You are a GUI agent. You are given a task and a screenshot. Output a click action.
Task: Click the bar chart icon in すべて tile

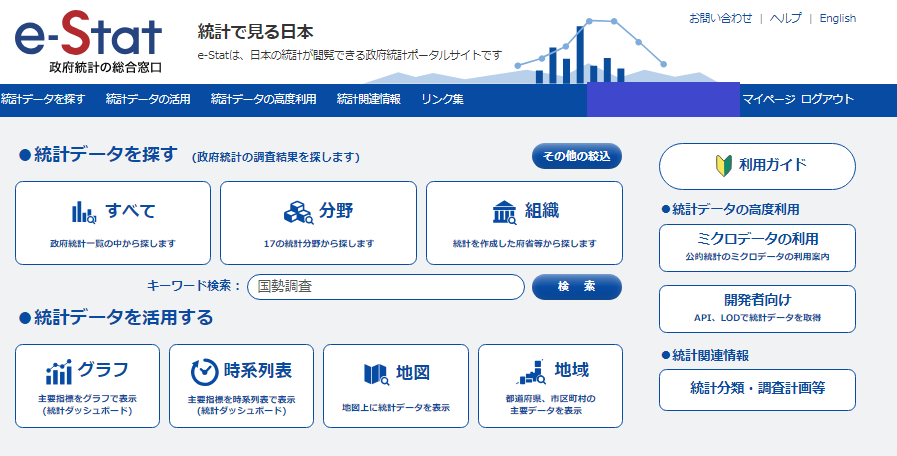click(x=83, y=212)
